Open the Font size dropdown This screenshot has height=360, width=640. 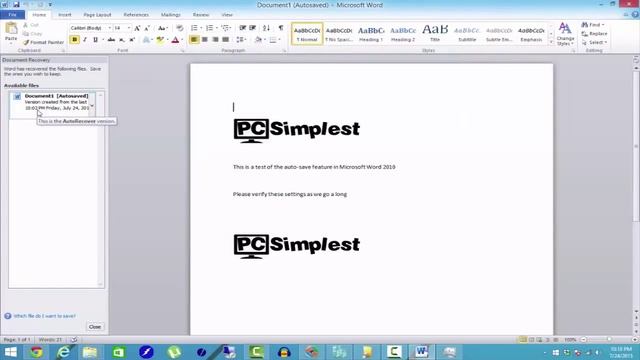coord(129,28)
